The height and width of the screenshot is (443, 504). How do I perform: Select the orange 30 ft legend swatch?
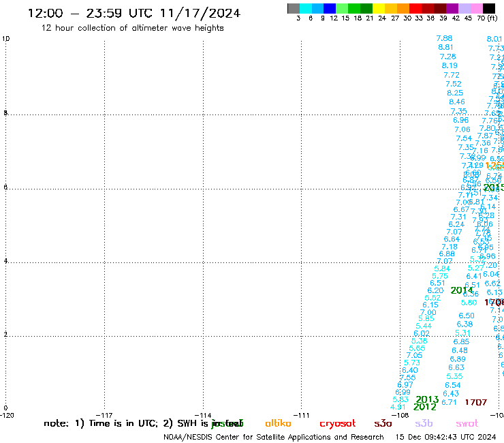(x=403, y=8)
